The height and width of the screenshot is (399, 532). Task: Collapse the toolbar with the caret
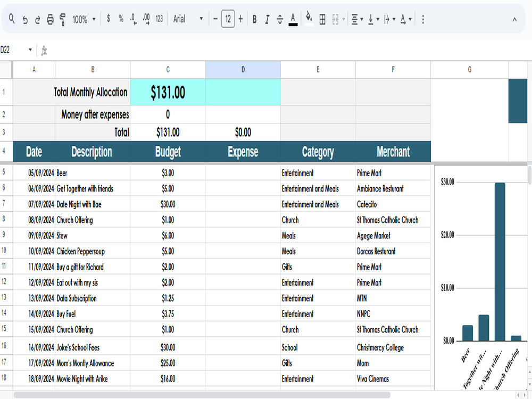514,20
